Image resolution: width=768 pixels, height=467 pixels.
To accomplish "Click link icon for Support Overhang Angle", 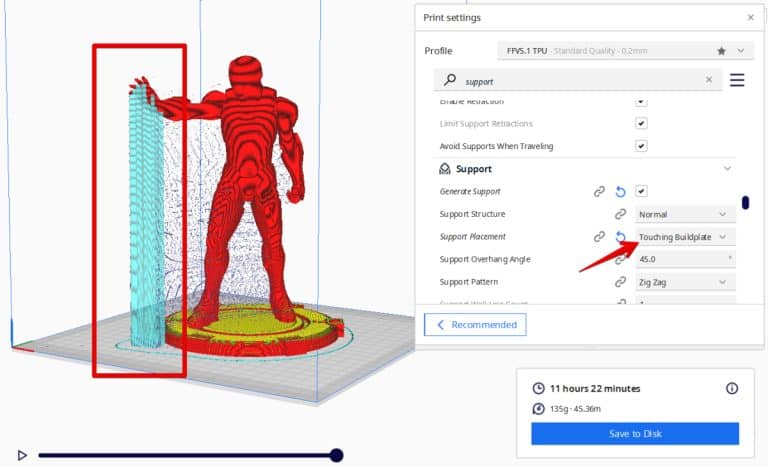I will tap(620, 259).
